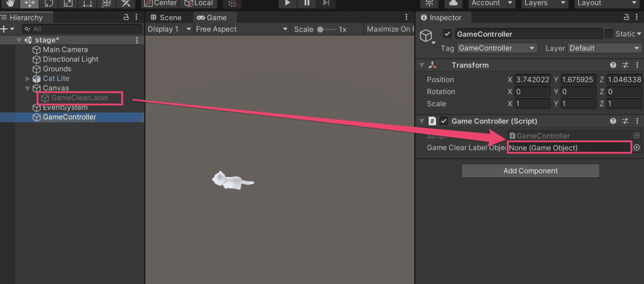Open Inspector panel options menu
Image resolution: width=644 pixels, height=284 pixels.
point(636,18)
